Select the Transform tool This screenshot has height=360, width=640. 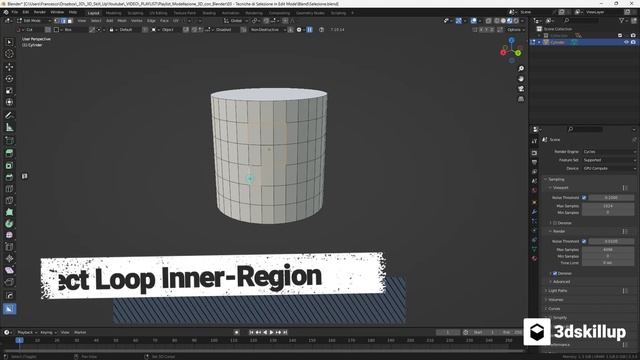[x=9, y=102]
